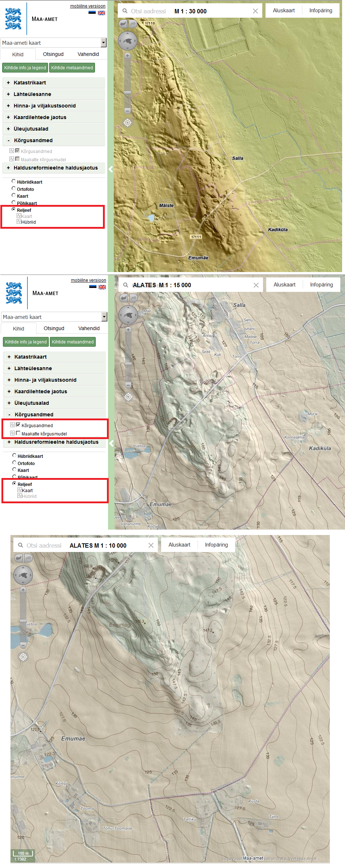Viewport: 345px width, 868px height.
Task: Open Maa-ameti kaart dropdown beside 1:30 000 map
Action: pos(104,43)
